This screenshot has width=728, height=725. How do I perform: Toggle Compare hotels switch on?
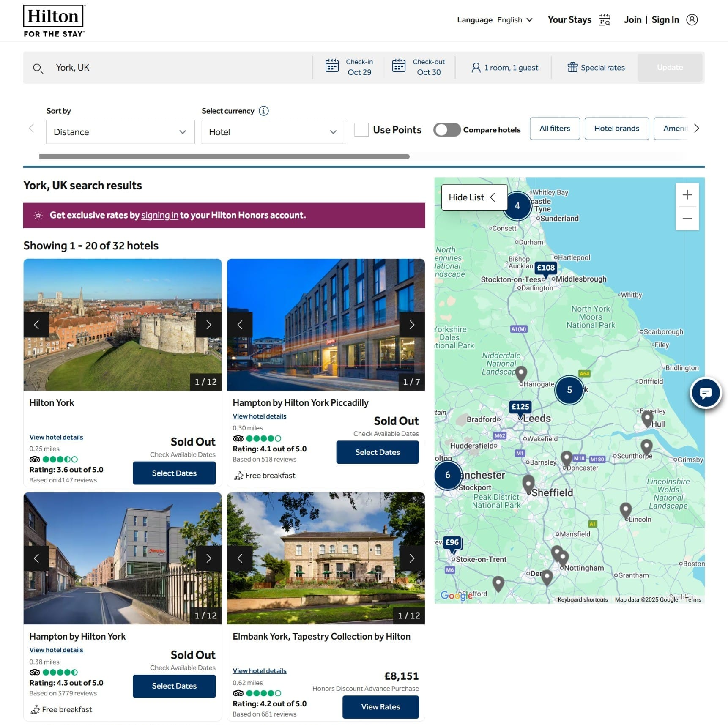[x=447, y=130]
